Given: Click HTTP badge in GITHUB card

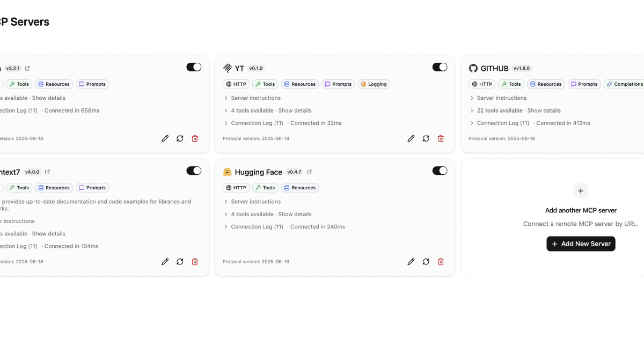Looking at the screenshot, I should tap(482, 84).
